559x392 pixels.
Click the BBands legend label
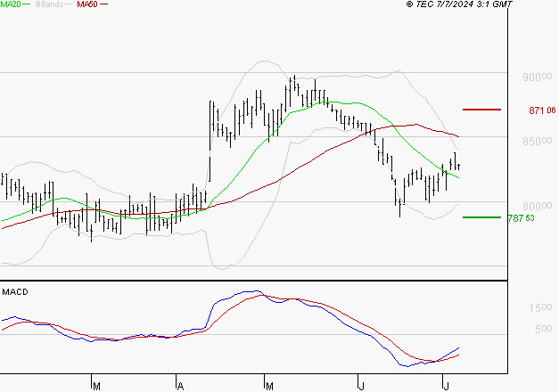(50, 4)
